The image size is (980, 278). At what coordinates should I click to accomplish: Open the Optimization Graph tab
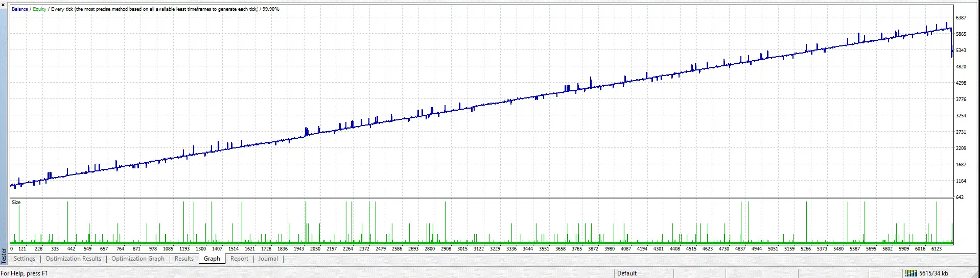pos(138,259)
